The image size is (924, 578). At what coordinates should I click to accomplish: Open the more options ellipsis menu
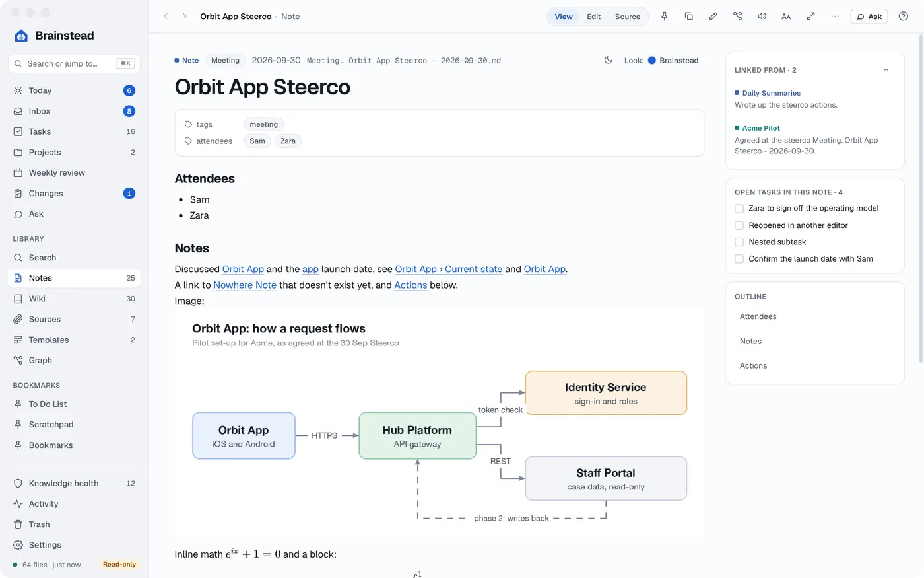point(835,17)
